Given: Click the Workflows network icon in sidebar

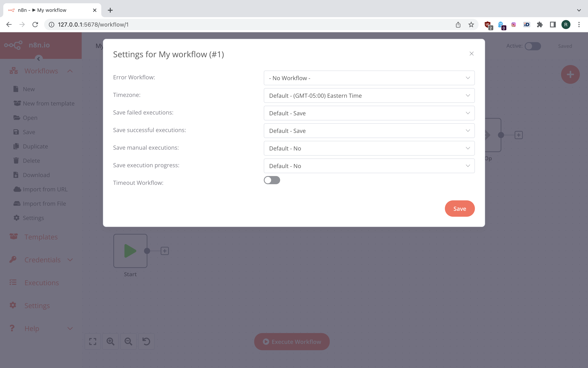Looking at the screenshot, I should [14, 71].
